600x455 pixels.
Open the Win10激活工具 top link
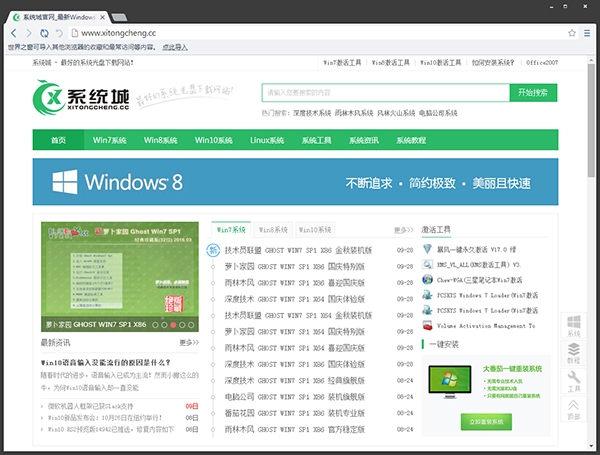[440, 62]
